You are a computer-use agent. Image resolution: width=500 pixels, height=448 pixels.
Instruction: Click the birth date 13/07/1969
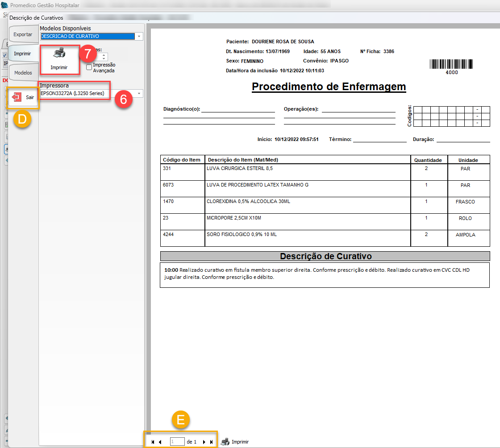click(x=277, y=51)
